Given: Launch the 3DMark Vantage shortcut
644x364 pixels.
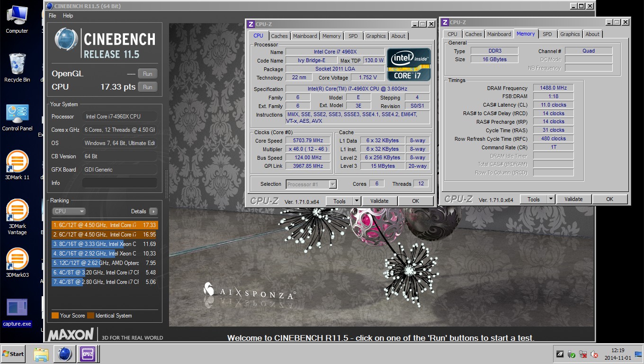Looking at the screenshot, I should click(17, 217).
